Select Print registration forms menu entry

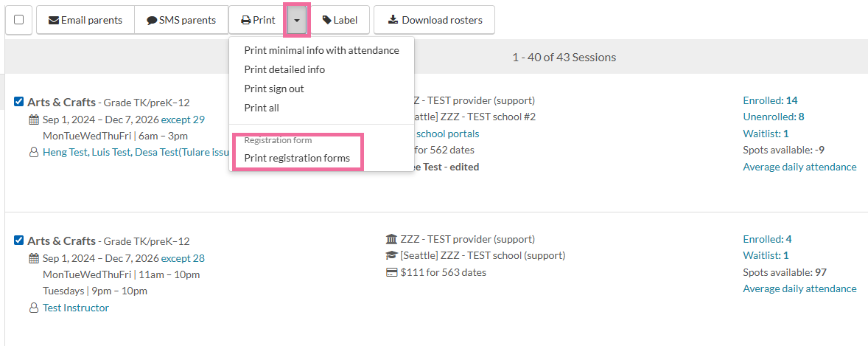pos(297,158)
